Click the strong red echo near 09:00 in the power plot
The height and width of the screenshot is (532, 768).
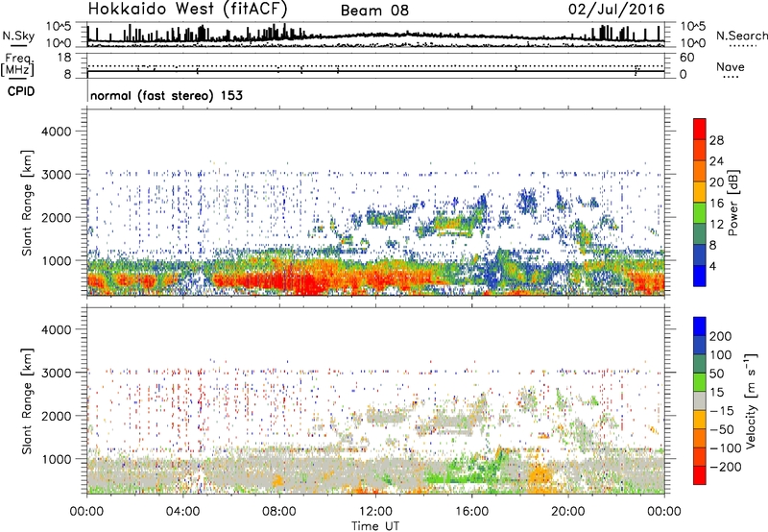[x=306, y=284]
